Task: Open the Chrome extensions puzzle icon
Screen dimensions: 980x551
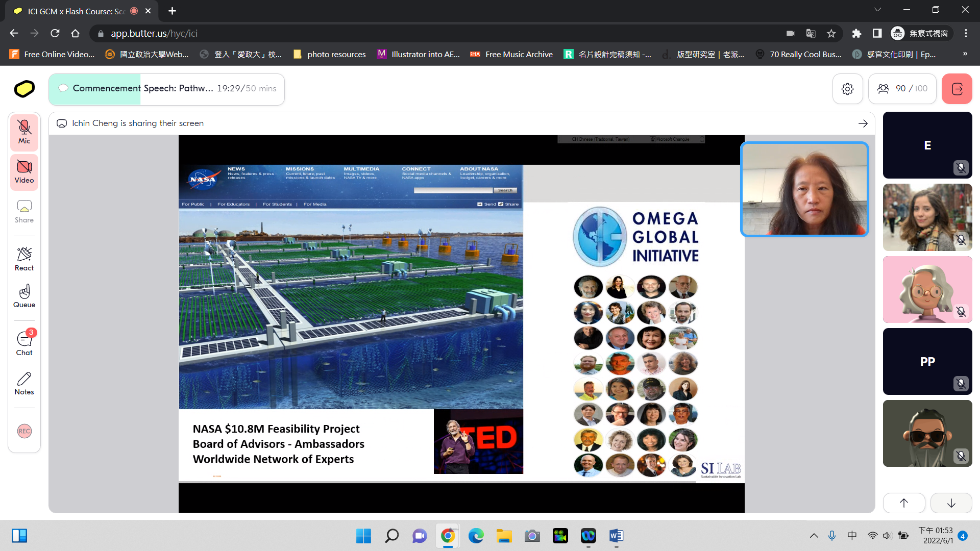Action: click(856, 33)
